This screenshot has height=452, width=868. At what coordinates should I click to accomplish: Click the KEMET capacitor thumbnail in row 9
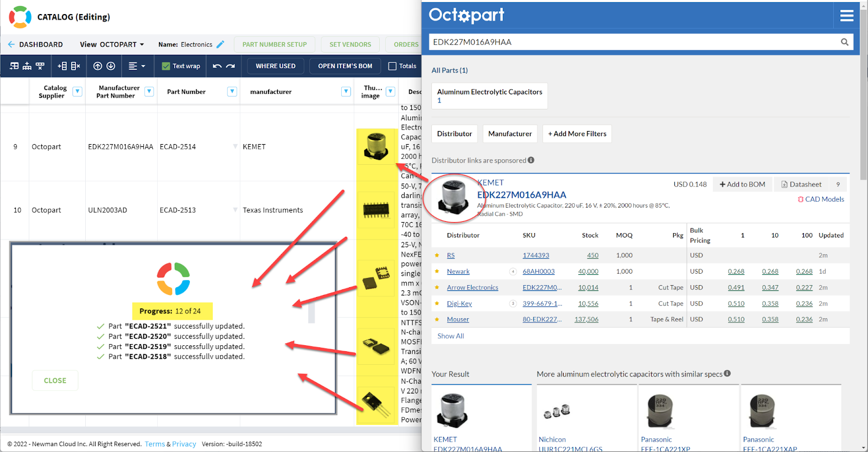tap(376, 147)
